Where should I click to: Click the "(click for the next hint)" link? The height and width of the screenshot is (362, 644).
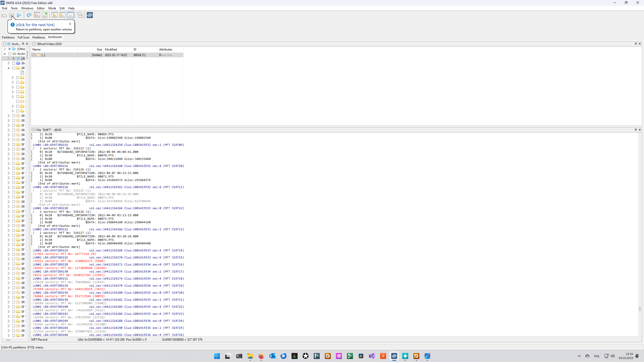coord(35,25)
